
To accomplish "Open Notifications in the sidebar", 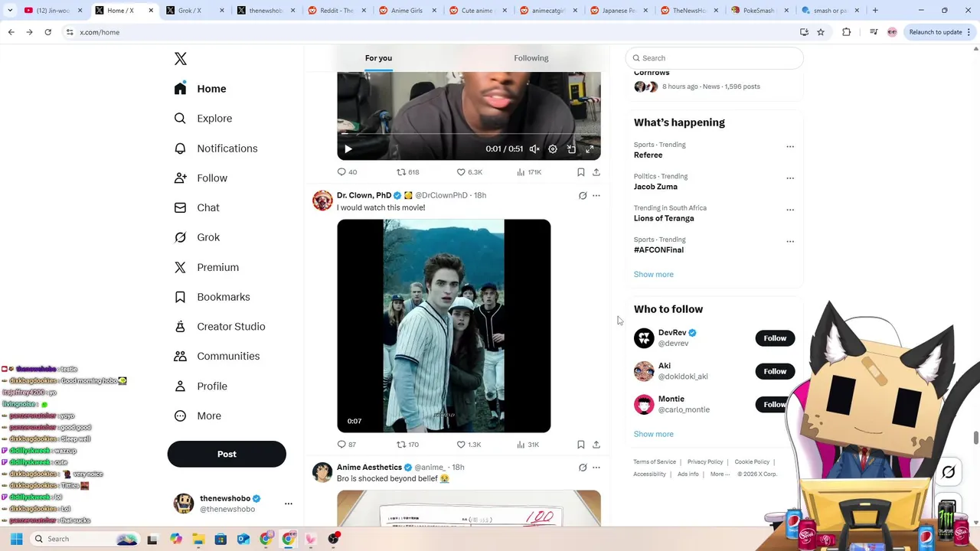I will tap(216, 148).
